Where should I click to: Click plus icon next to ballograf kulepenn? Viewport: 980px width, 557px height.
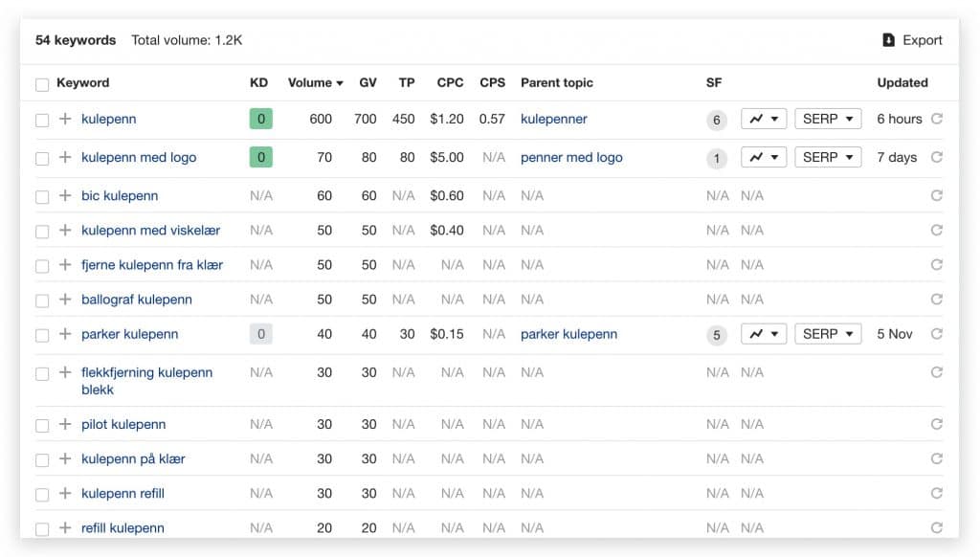[x=65, y=300]
